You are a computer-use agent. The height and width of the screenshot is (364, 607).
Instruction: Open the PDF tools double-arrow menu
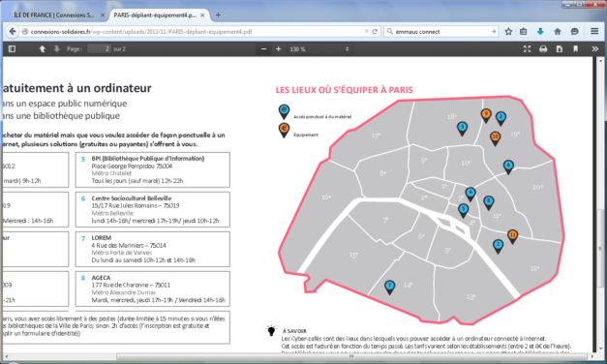[x=594, y=48]
